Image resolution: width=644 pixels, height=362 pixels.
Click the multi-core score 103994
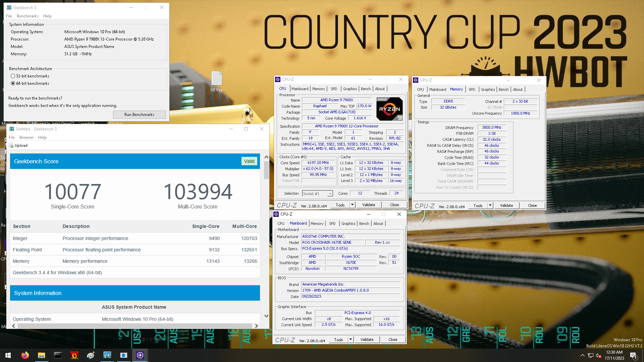[x=198, y=191]
